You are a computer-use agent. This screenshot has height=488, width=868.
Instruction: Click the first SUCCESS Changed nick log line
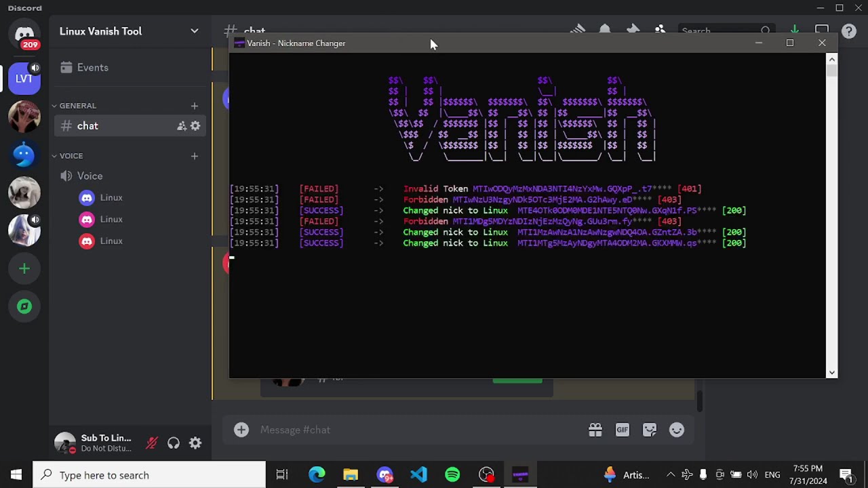pyautogui.click(x=488, y=211)
